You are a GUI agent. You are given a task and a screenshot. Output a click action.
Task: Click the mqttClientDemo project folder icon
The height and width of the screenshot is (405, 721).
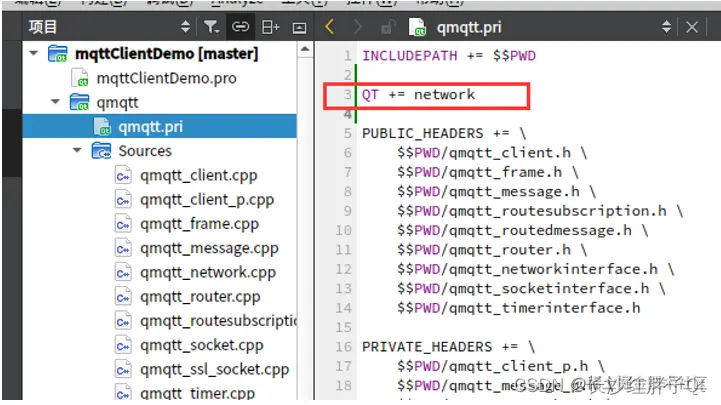click(x=58, y=54)
